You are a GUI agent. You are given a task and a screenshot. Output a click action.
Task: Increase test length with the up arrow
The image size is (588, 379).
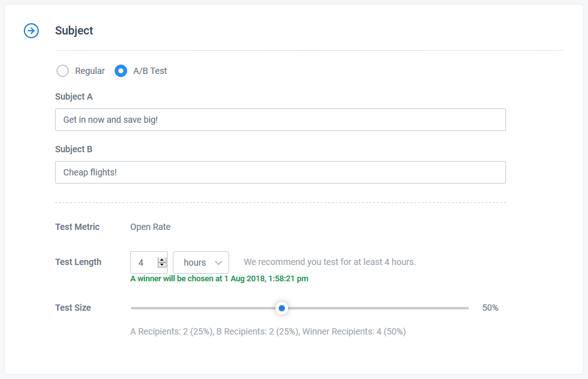(162, 260)
